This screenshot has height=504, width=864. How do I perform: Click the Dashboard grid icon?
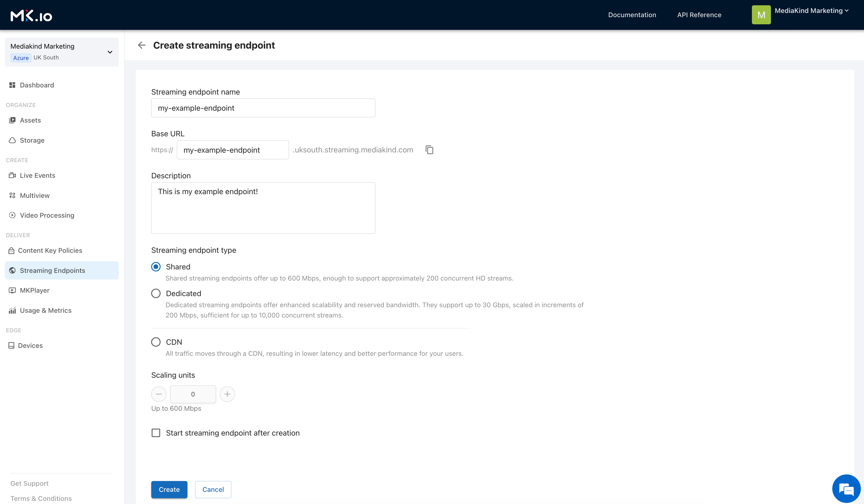click(12, 85)
